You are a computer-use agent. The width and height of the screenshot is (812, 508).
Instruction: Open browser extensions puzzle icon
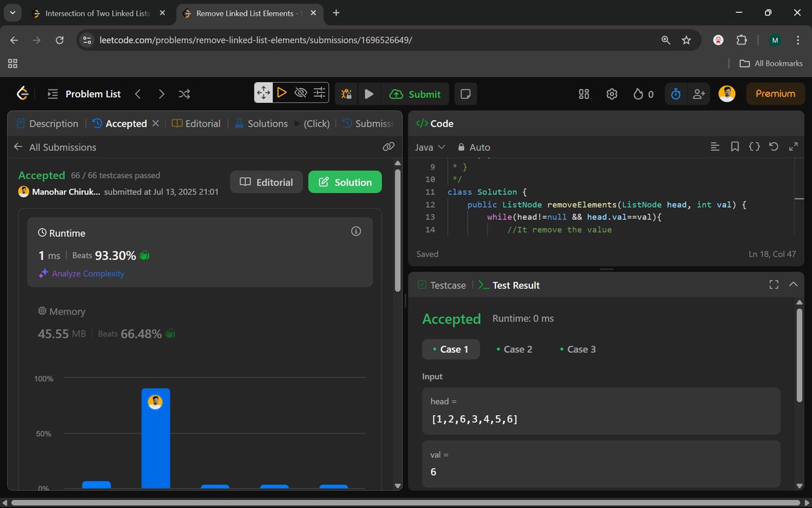pyautogui.click(x=742, y=40)
